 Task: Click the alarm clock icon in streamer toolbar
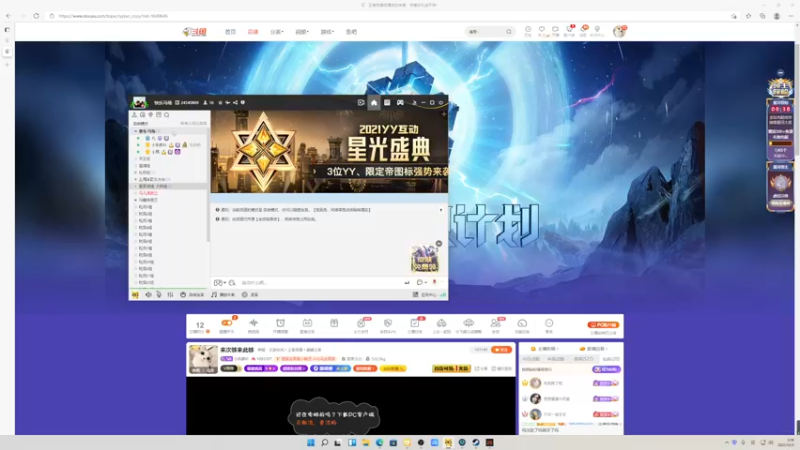click(281, 323)
